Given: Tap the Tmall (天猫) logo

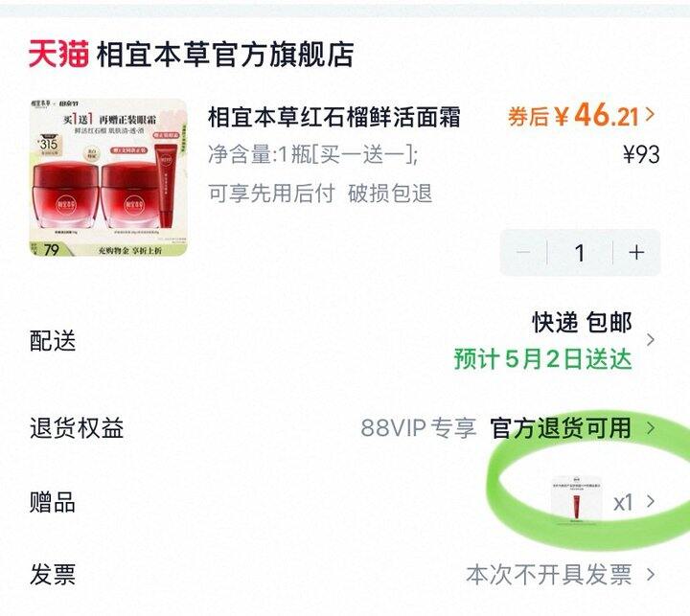Looking at the screenshot, I should (58, 54).
